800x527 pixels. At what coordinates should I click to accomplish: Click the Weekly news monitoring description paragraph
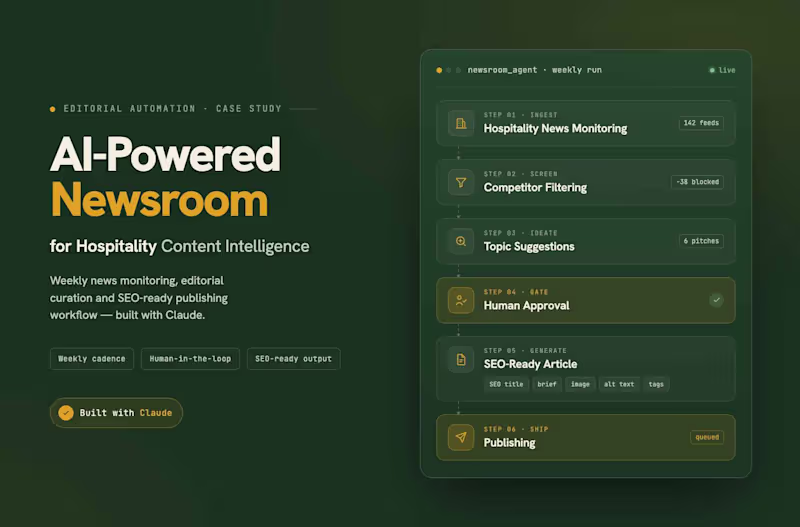(x=139, y=298)
